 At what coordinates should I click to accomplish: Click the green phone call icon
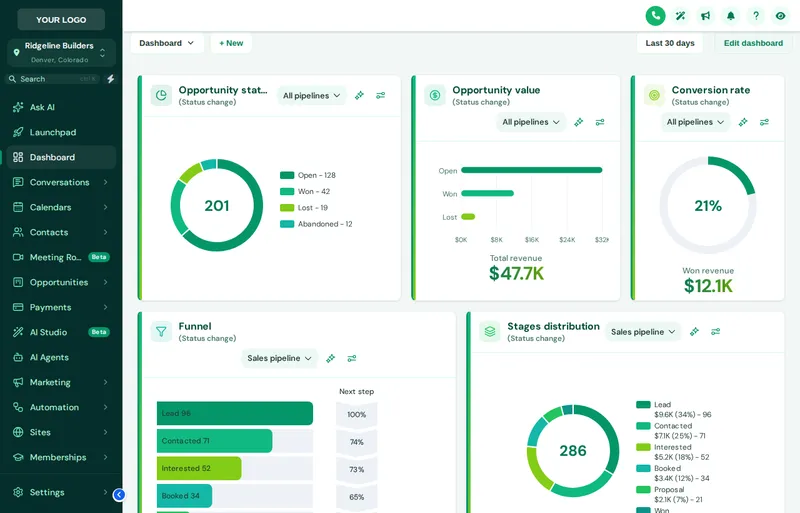(655, 16)
